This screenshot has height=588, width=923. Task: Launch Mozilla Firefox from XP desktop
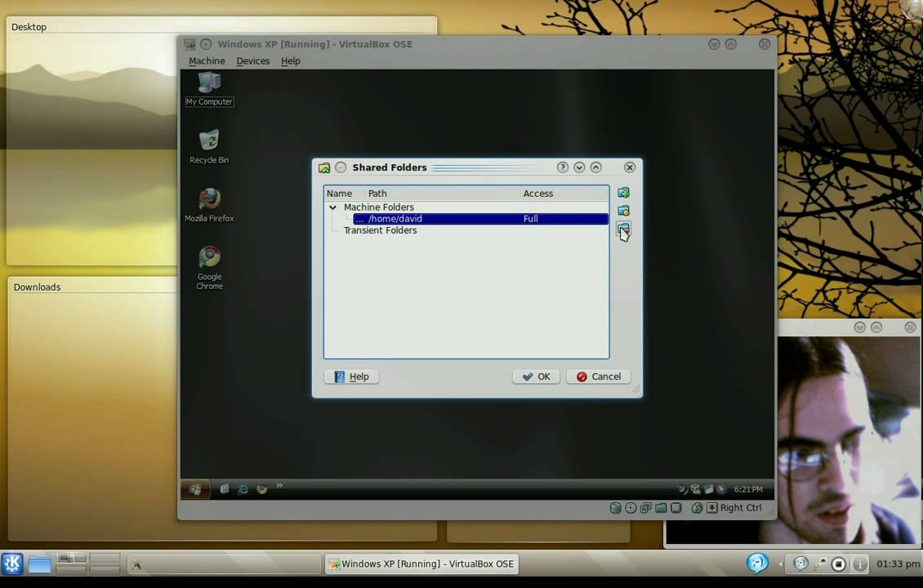pos(209,205)
